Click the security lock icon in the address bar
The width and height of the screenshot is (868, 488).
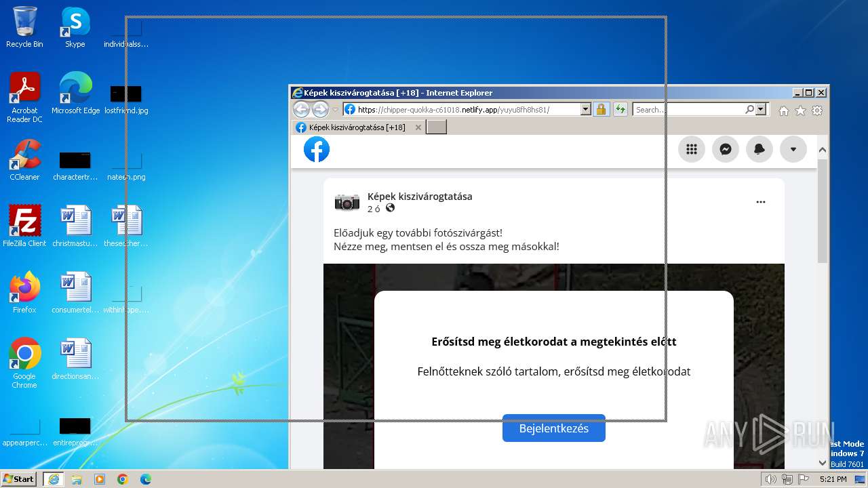click(601, 109)
